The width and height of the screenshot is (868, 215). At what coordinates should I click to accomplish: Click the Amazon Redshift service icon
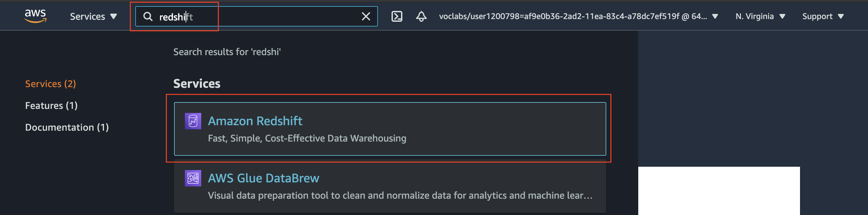pyautogui.click(x=193, y=121)
